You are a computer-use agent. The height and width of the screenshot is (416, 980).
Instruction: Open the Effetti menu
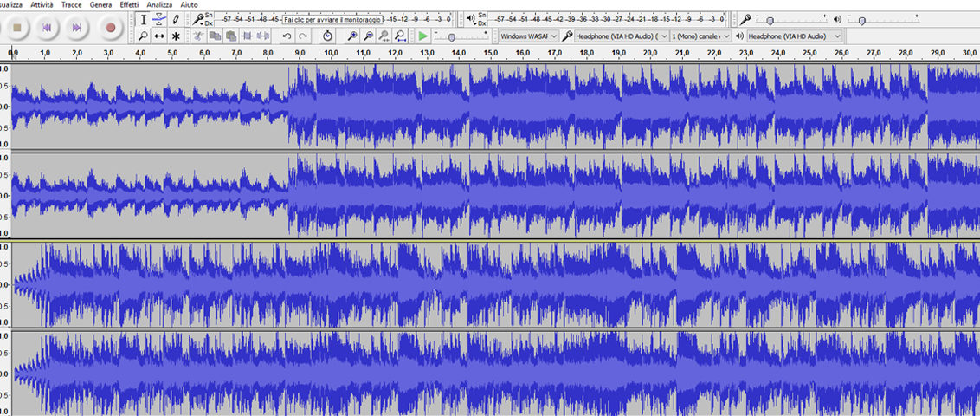click(129, 4)
